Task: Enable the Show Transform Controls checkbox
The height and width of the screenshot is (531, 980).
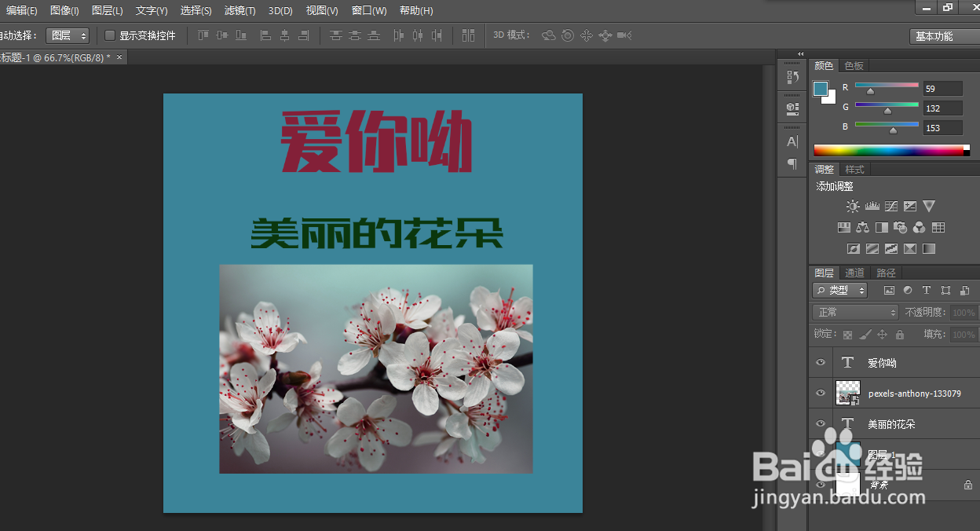Action: tap(110, 35)
